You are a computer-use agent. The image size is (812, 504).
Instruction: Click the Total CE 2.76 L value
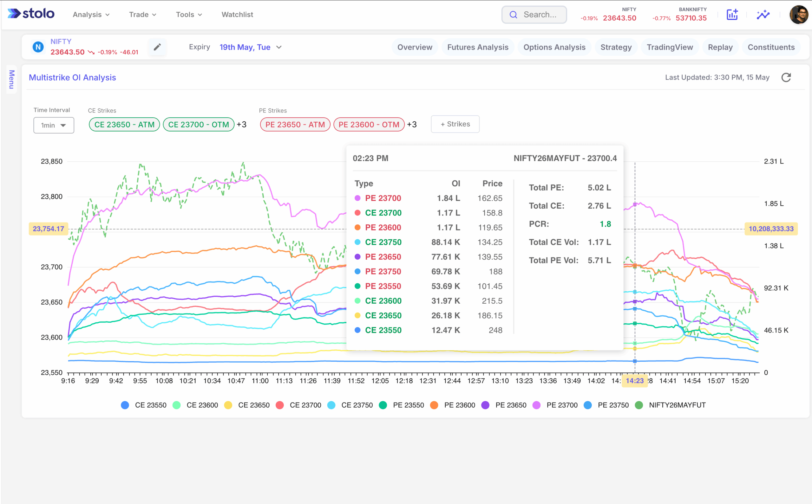click(599, 206)
